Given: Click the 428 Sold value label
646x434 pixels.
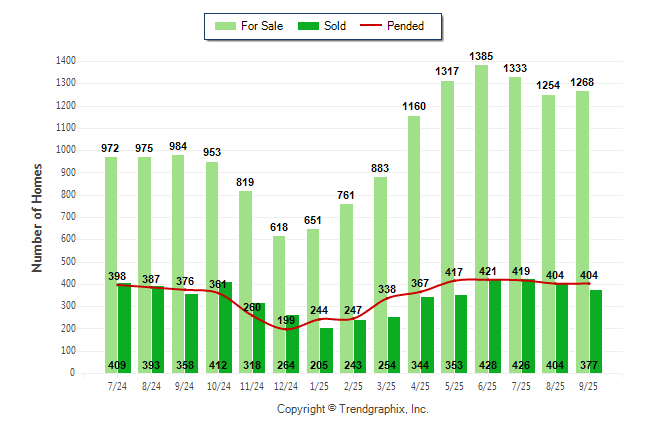Looking at the screenshot, I should tap(489, 364).
